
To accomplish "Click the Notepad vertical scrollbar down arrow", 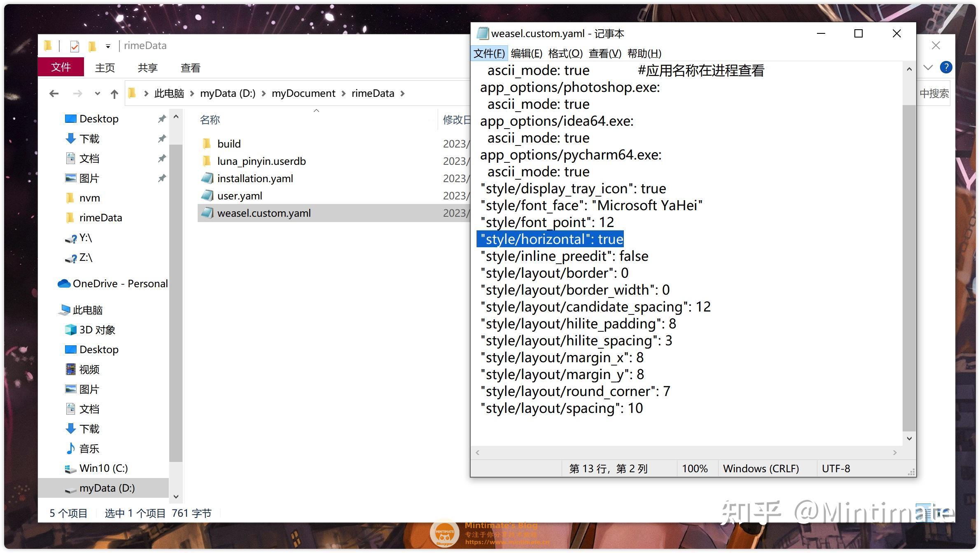I will pos(909,438).
